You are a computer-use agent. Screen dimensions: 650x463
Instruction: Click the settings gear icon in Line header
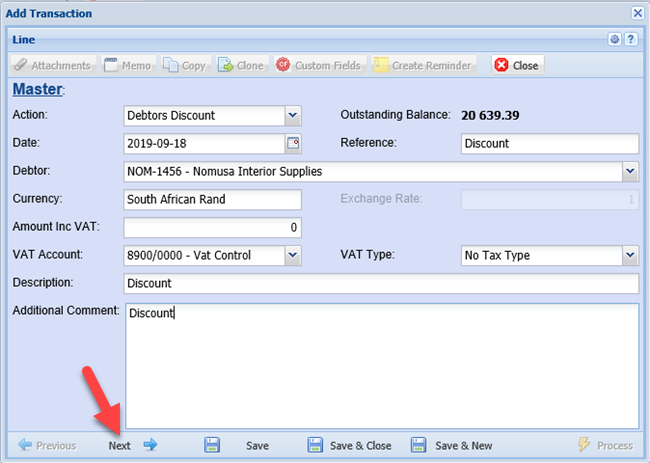click(x=615, y=39)
